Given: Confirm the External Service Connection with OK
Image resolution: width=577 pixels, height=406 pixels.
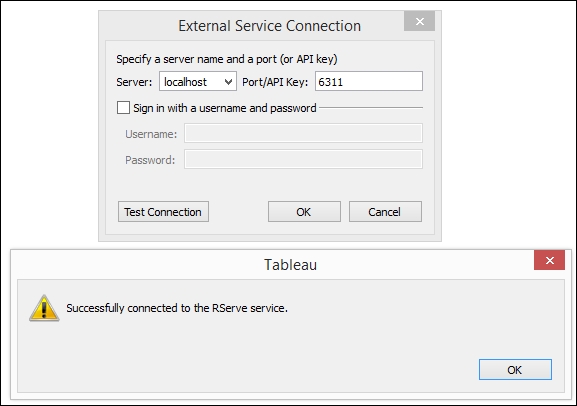Looking at the screenshot, I should click(304, 212).
